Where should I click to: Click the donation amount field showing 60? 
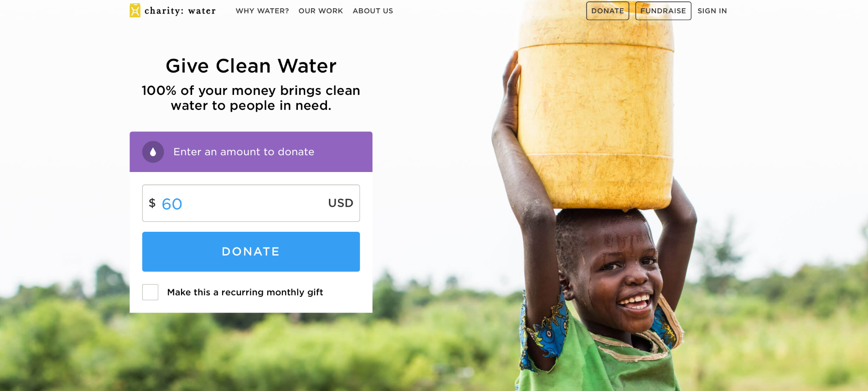click(x=251, y=203)
